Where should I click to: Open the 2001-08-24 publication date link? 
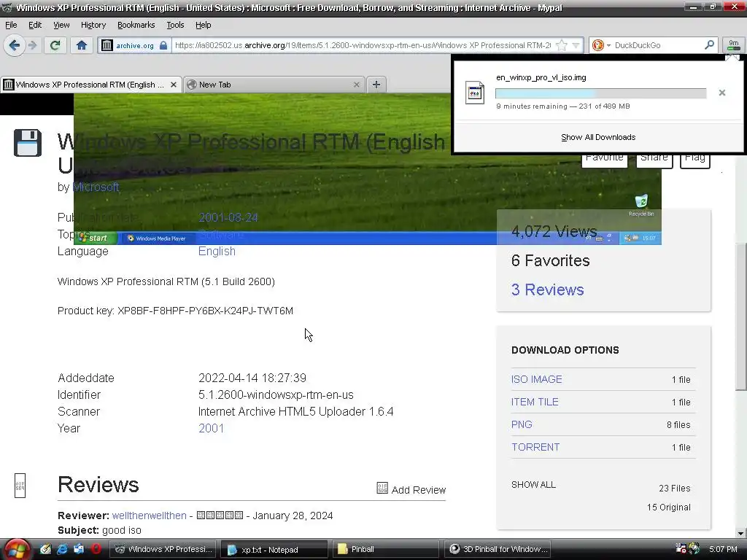pyautogui.click(x=228, y=217)
